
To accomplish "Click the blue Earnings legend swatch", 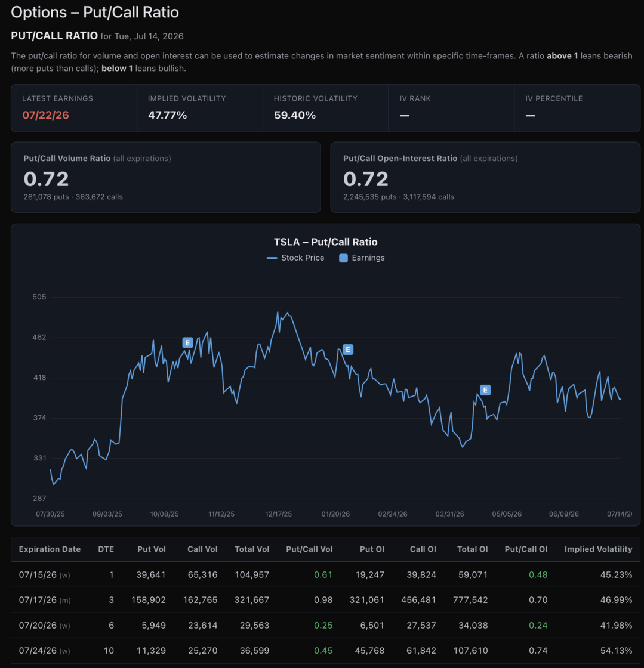I will [x=344, y=258].
